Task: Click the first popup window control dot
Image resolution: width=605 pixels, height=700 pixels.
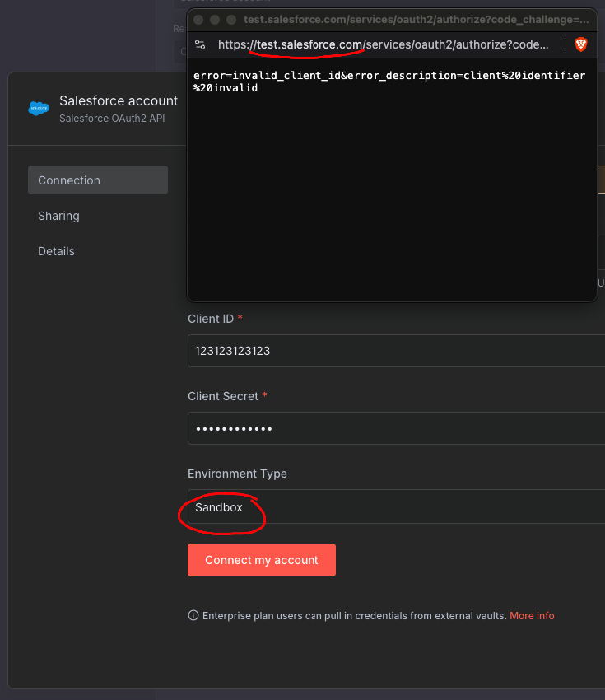Action: pos(198,20)
